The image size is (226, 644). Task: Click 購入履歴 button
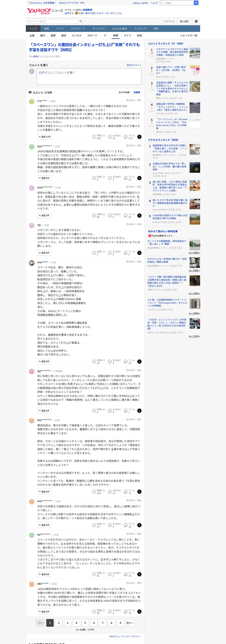[x=184, y=21]
